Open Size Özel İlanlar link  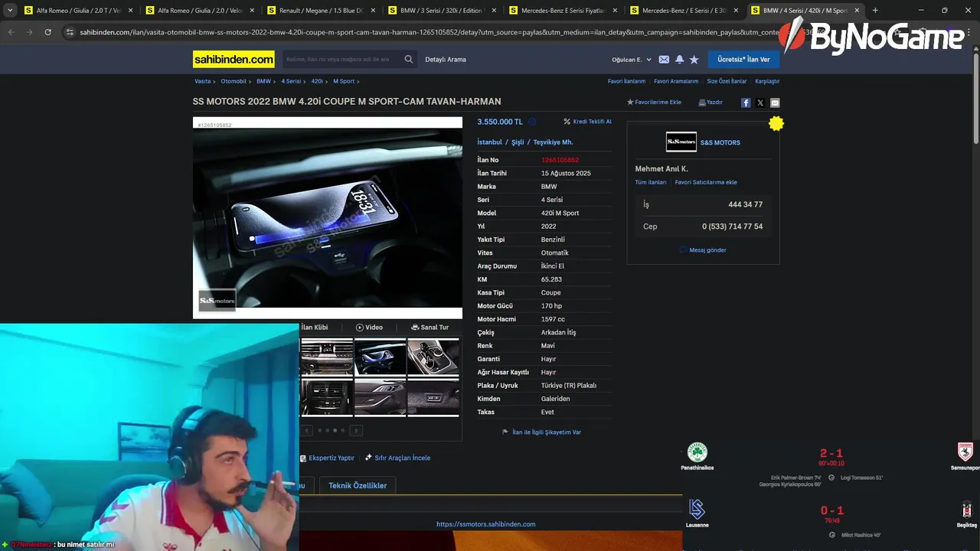(727, 81)
